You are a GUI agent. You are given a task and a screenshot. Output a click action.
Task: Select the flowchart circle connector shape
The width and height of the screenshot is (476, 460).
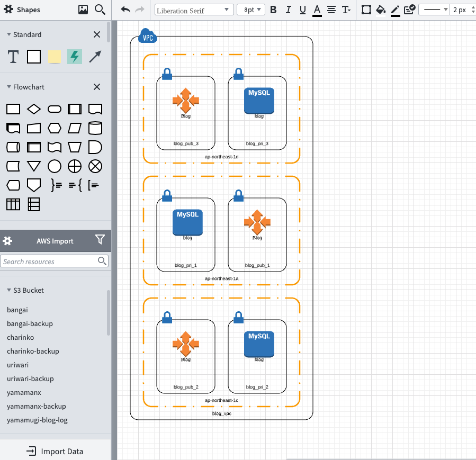pos(55,166)
